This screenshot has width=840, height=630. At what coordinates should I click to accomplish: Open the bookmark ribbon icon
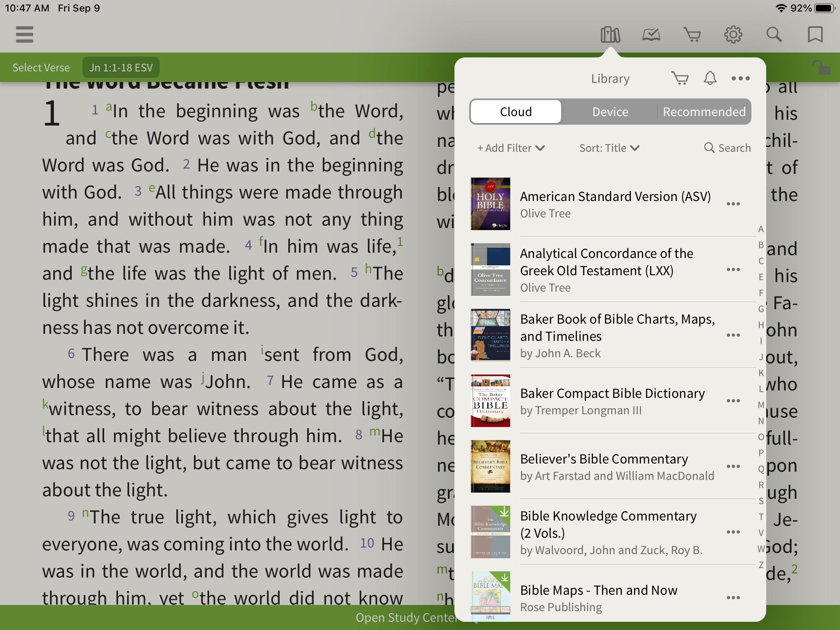pyautogui.click(x=815, y=34)
